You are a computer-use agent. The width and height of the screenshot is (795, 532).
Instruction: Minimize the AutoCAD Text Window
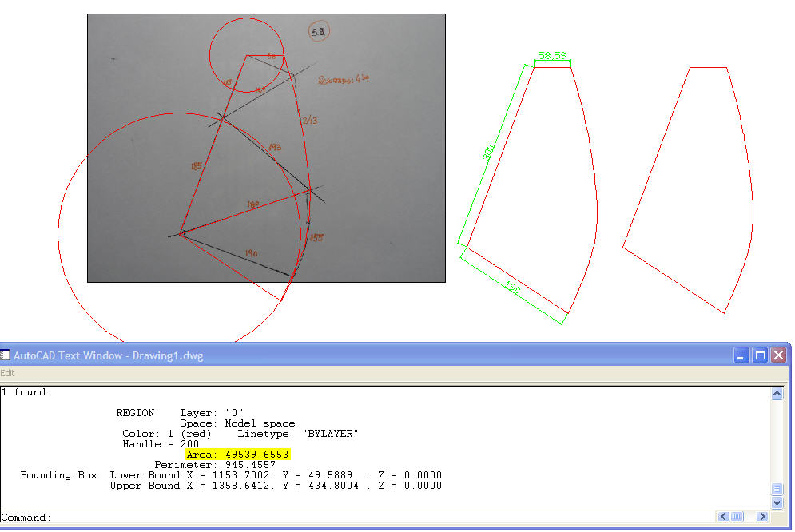click(741, 355)
